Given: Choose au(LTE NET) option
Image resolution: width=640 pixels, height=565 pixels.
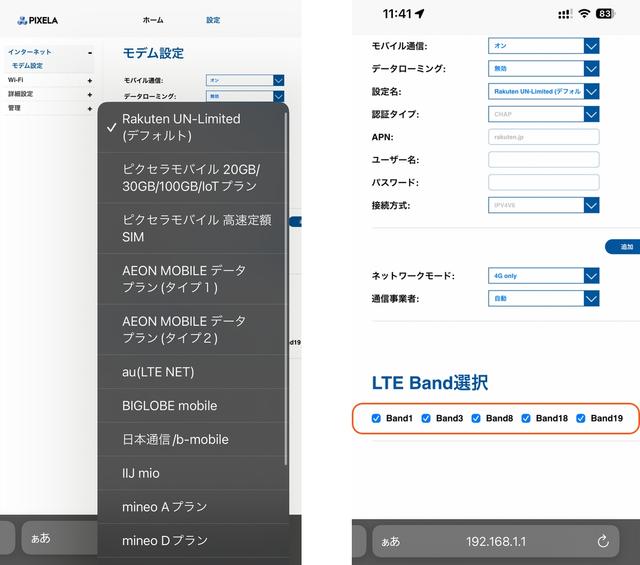Looking at the screenshot, I should pos(192,372).
